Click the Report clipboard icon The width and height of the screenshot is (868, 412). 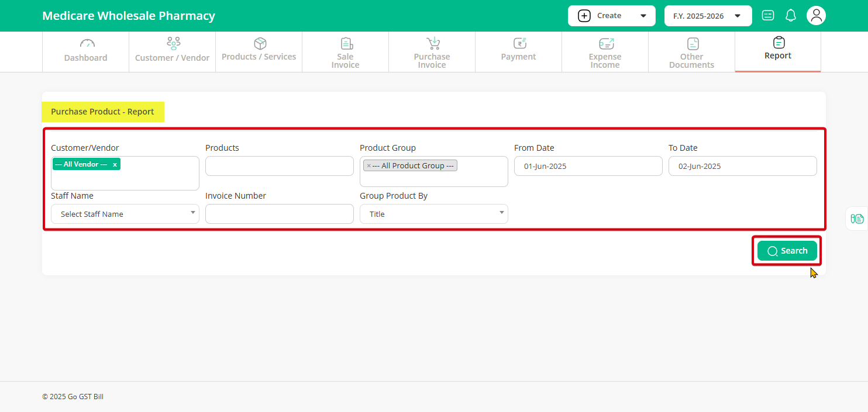(x=779, y=43)
